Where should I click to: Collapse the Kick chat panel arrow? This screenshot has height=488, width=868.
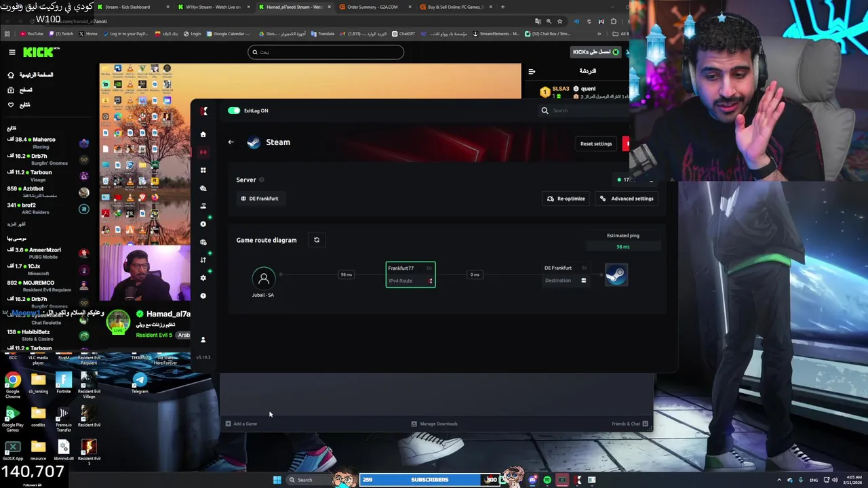point(532,71)
